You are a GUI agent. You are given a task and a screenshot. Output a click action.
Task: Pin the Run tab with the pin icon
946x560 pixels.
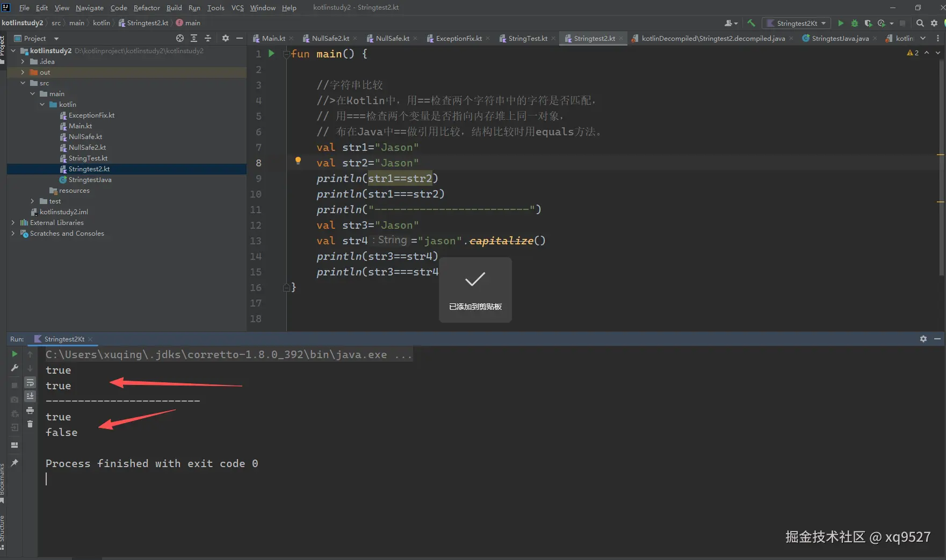(x=15, y=463)
